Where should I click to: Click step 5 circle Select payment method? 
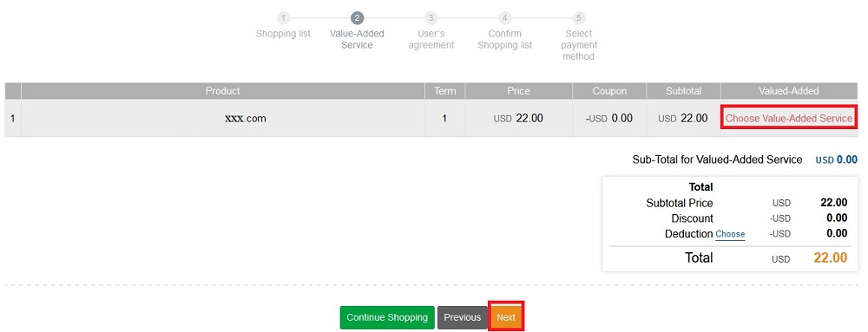(578, 18)
